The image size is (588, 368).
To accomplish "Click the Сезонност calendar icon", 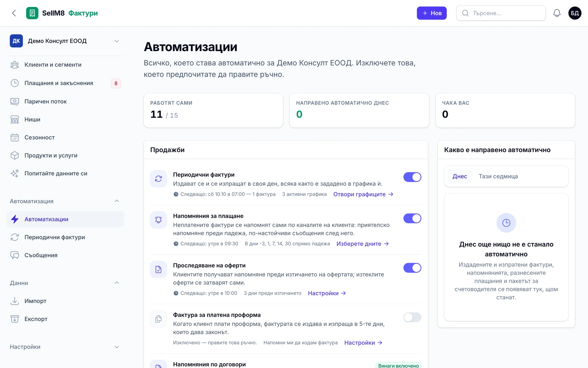I will pos(15,137).
